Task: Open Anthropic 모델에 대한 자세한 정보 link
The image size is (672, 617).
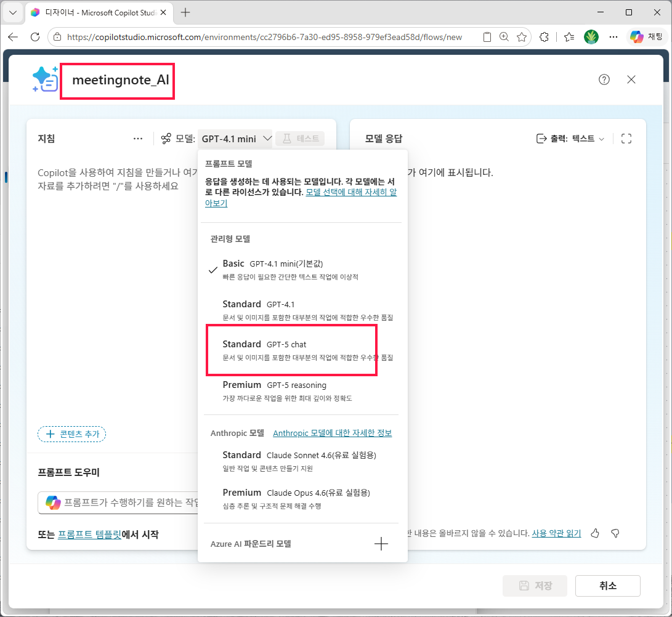Action: tap(332, 433)
